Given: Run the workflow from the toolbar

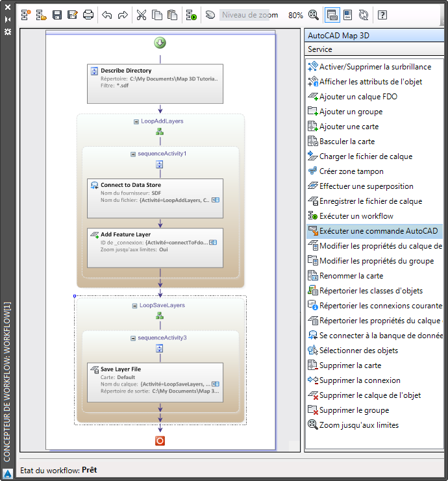Looking at the screenshot, I should pos(191,15).
